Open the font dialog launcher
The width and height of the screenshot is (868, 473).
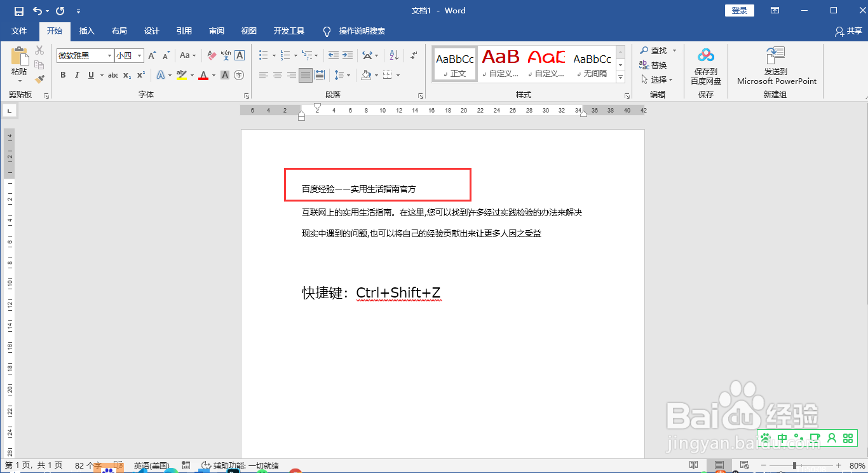point(247,95)
